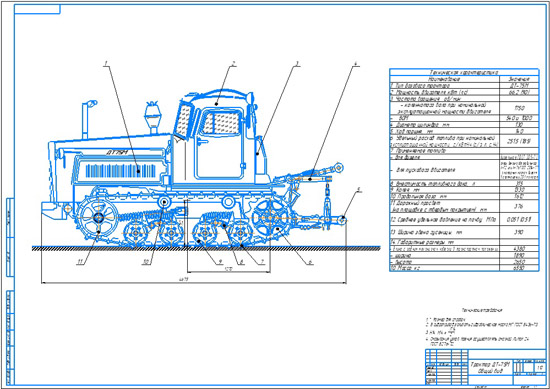Click the Техническая характеристика table header
This screenshot has width=550, height=389.
click(464, 72)
